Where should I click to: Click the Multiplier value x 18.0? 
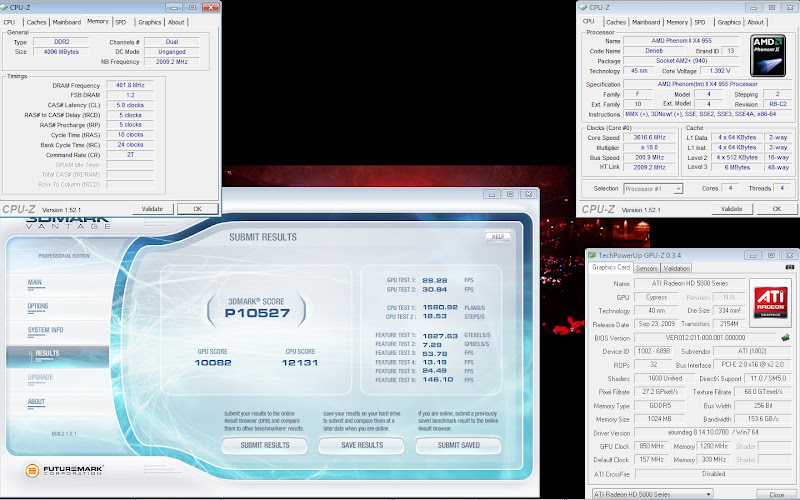coord(649,147)
